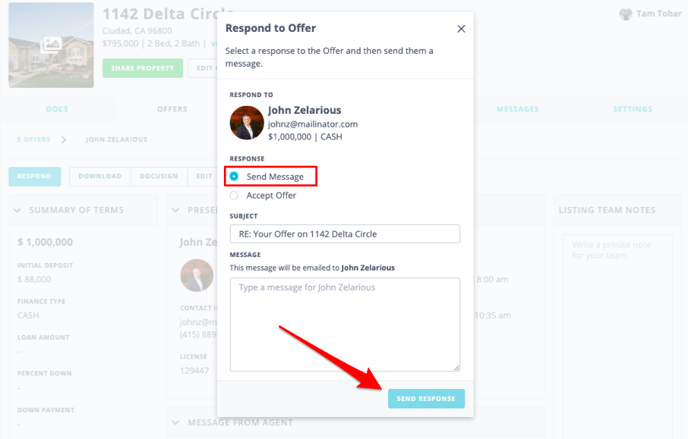This screenshot has height=439, width=688.
Task: Open the Messages tab
Action: click(x=518, y=109)
